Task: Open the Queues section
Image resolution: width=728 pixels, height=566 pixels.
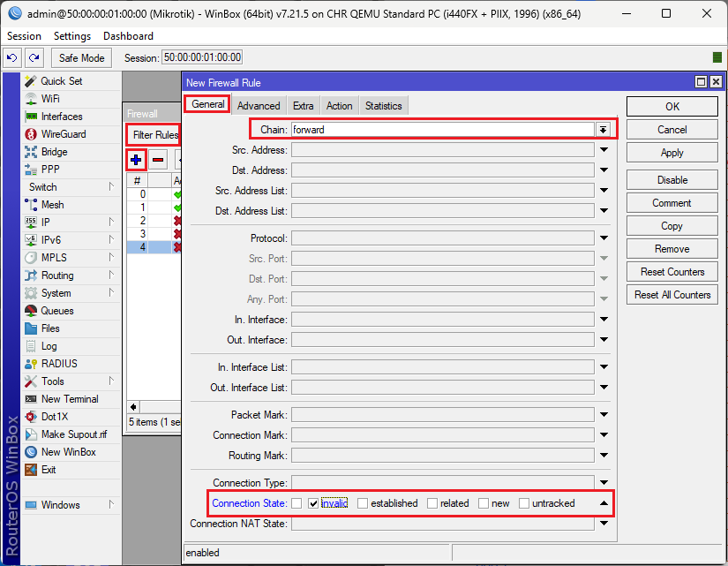Action: [x=56, y=311]
